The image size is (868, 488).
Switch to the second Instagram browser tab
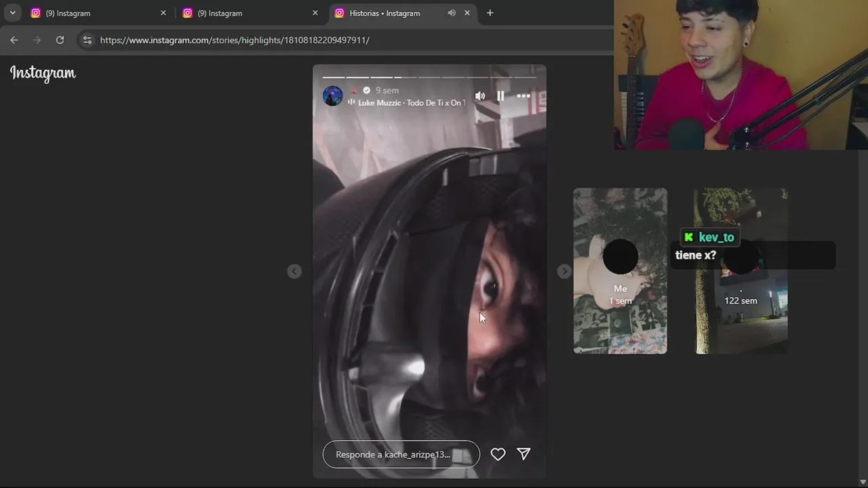point(249,13)
